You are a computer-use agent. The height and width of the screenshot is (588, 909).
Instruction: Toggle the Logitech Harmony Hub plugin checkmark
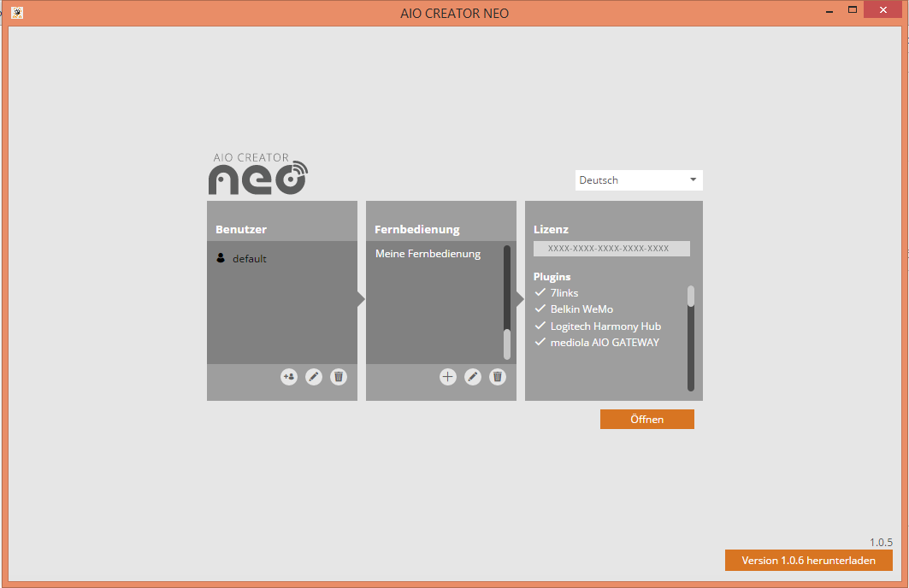(x=540, y=326)
